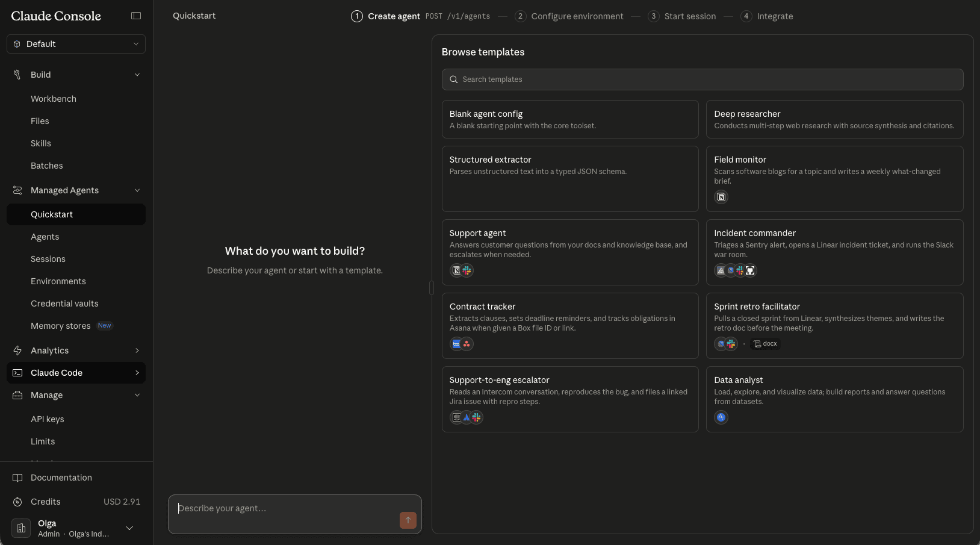This screenshot has width=980, height=545.
Task: Click the GitHub icon in Incident commander card
Action: point(750,270)
